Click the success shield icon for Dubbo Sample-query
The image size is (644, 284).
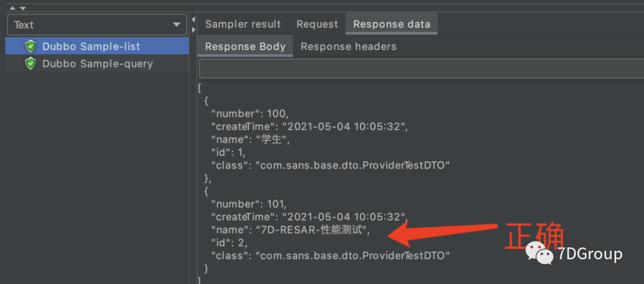tap(30, 64)
